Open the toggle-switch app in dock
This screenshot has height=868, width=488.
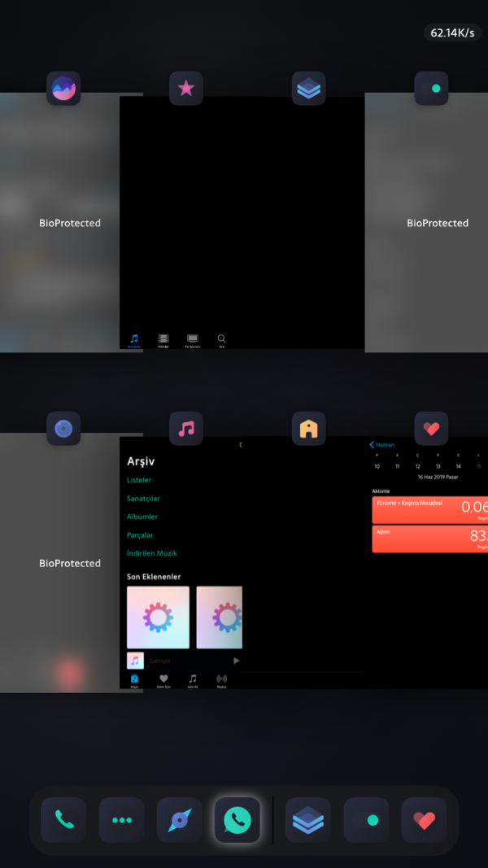point(366,820)
